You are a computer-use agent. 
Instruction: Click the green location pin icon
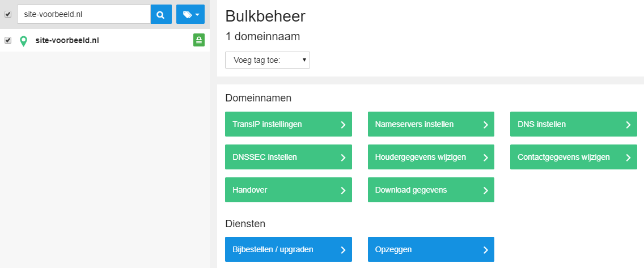(x=24, y=41)
